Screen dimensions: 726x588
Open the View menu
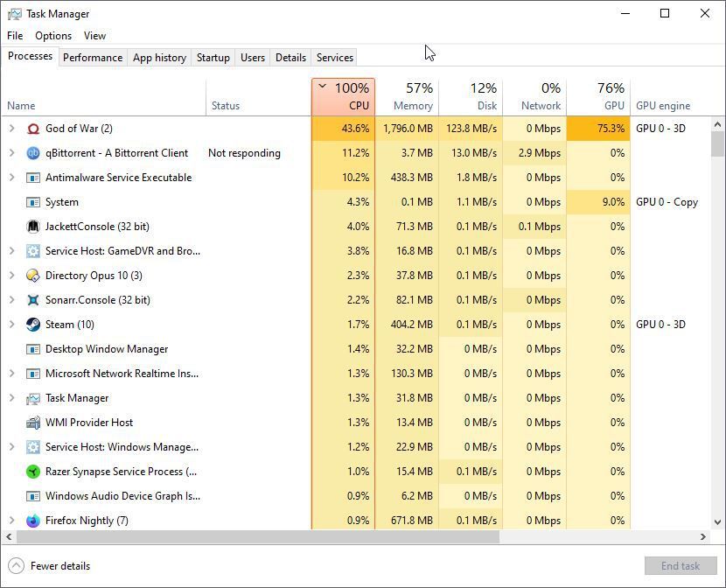[x=94, y=36]
